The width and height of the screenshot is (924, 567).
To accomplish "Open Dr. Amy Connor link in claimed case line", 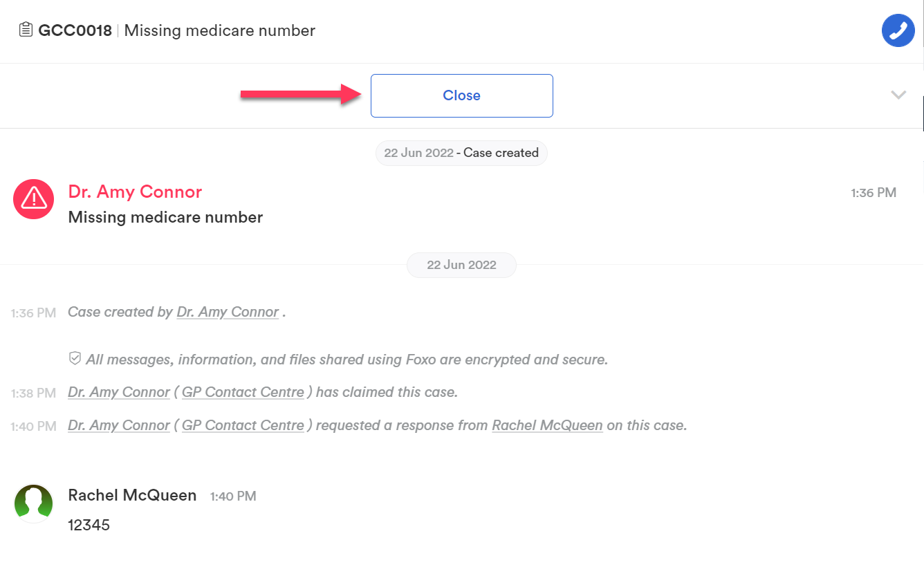I will coord(119,392).
